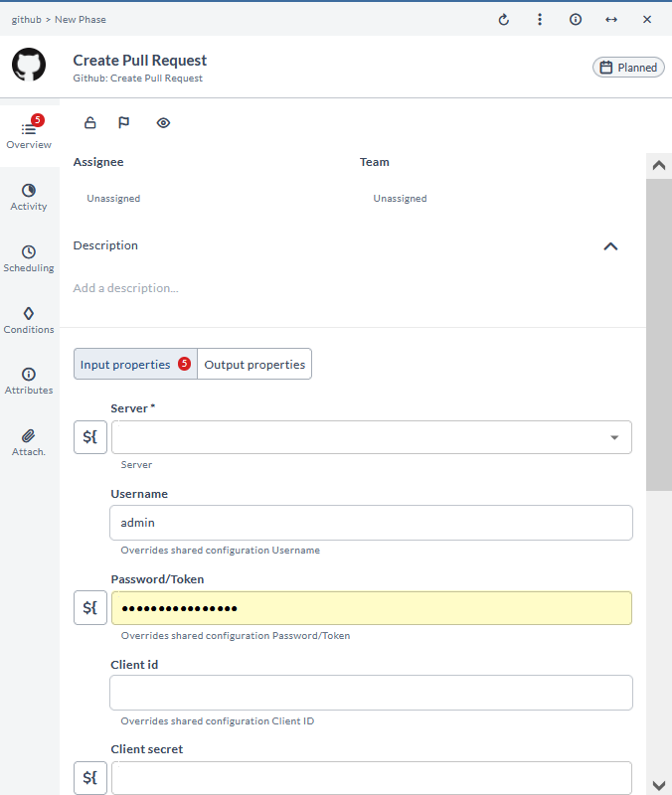Viewport: 672px width, 795px height.
Task: Open the Server dropdown field
Action: click(x=372, y=437)
